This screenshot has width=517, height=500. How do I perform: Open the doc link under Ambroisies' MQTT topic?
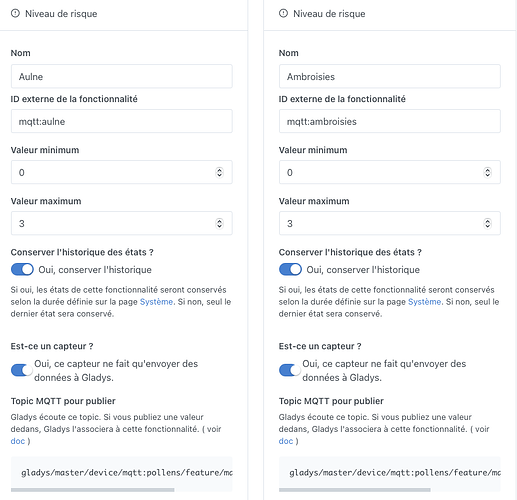click(286, 441)
